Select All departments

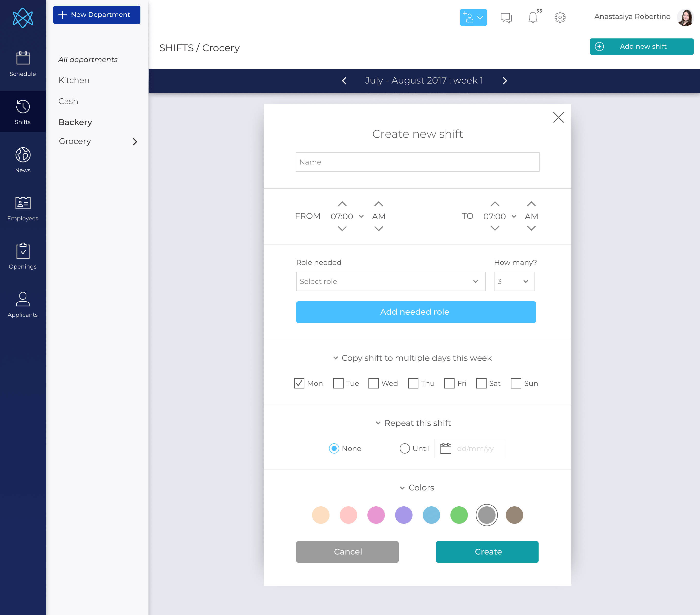tap(88, 59)
